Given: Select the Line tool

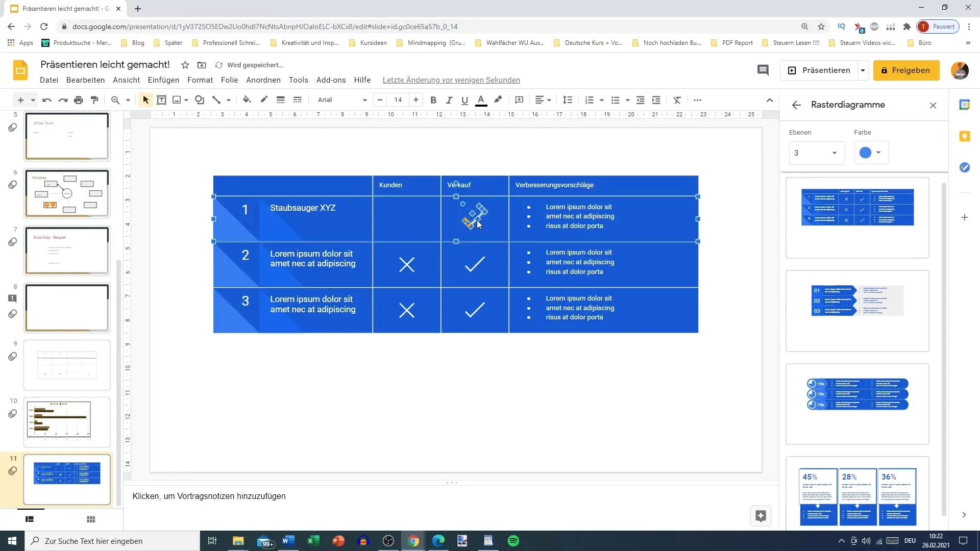Looking at the screenshot, I should click(216, 100).
